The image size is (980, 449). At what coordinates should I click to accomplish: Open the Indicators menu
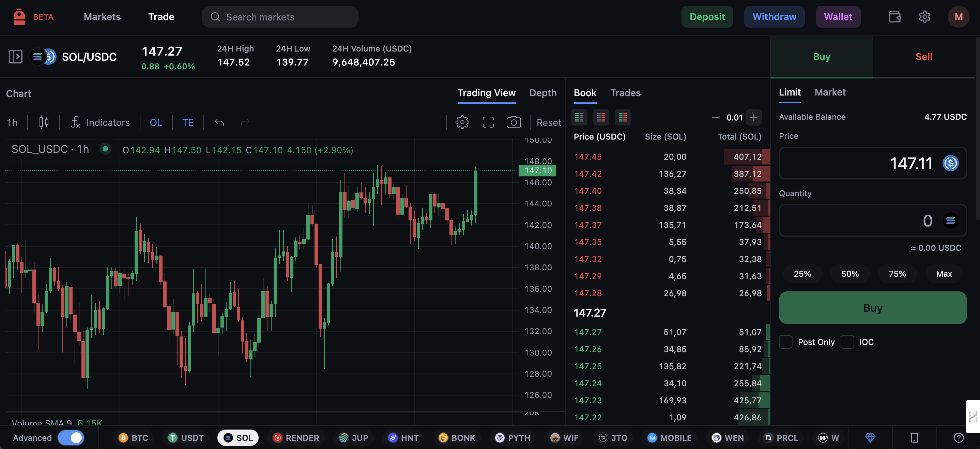tap(101, 122)
